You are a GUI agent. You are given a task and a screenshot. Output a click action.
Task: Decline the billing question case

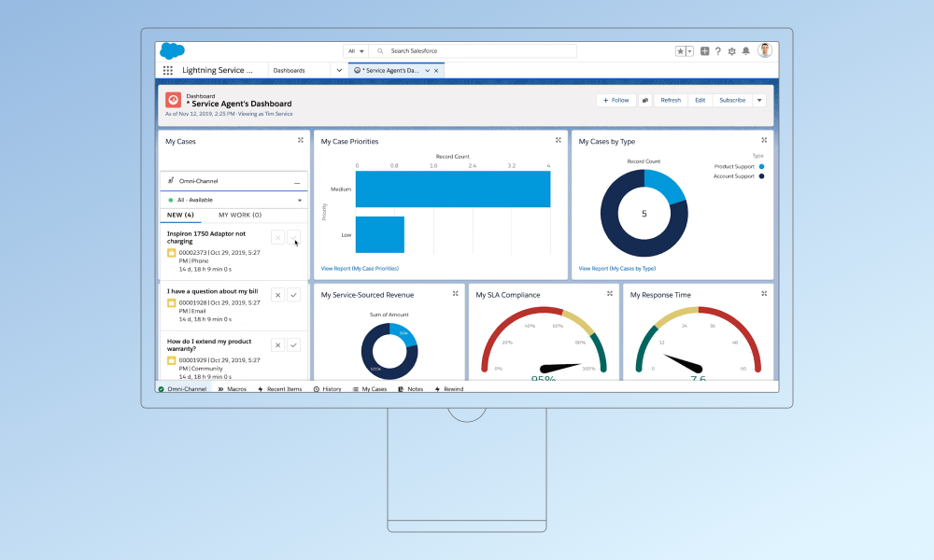[x=277, y=295]
